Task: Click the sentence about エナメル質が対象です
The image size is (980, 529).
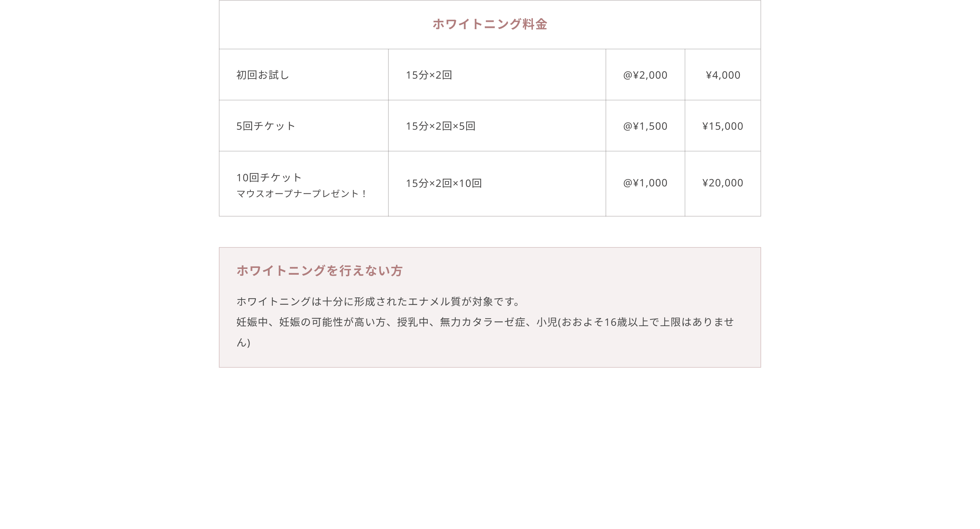Action: coord(379,301)
